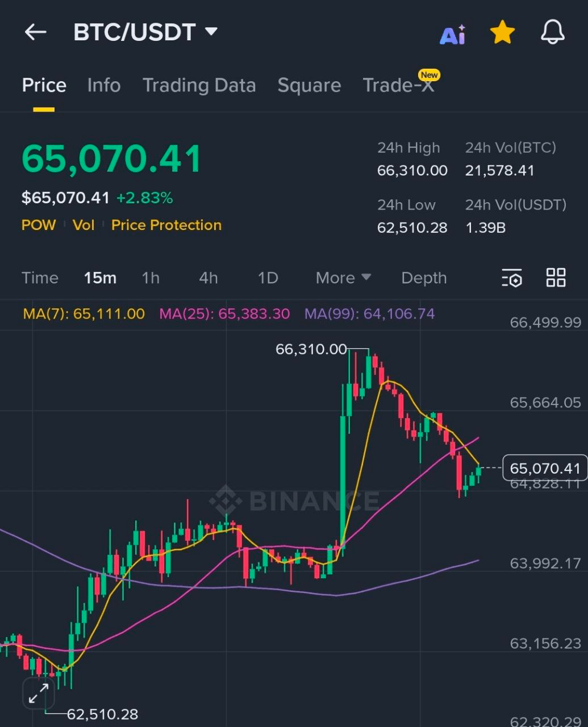Open chart indicator settings icon
The width and height of the screenshot is (588, 727).
(x=512, y=278)
